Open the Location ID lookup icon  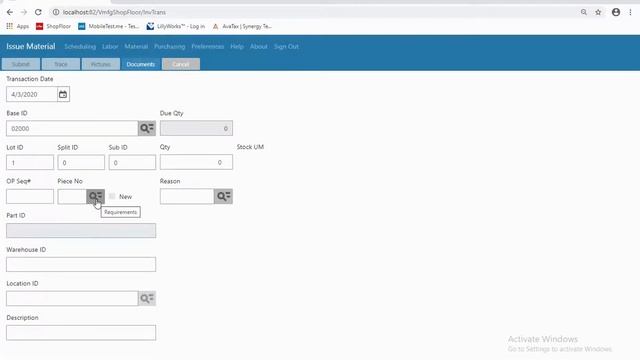pyautogui.click(x=147, y=298)
